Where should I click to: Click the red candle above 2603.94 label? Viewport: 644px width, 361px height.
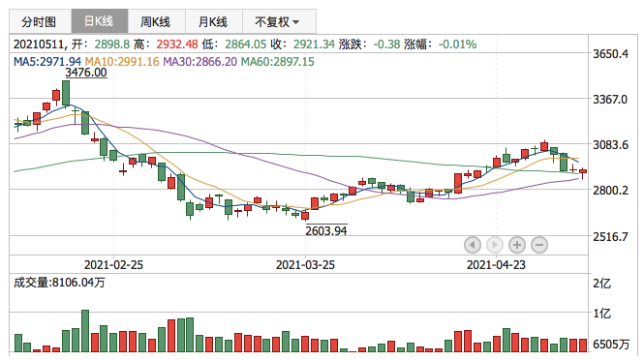(305, 216)
